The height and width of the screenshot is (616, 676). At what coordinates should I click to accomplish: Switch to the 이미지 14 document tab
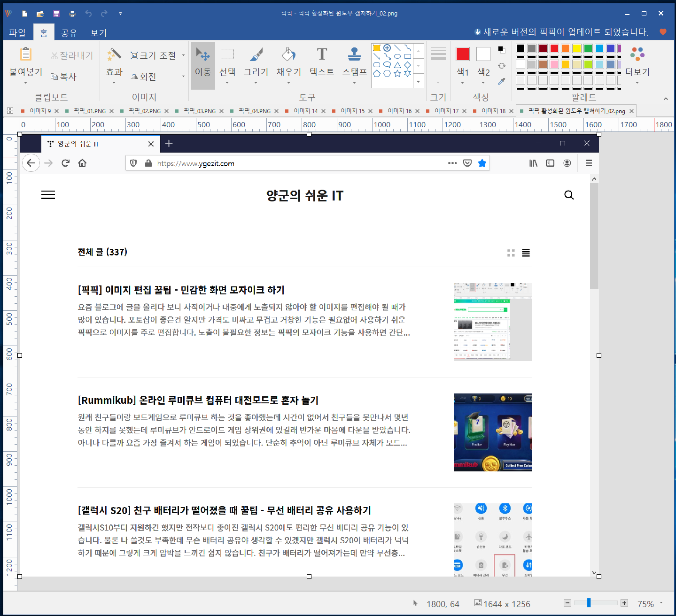point(305,111)
